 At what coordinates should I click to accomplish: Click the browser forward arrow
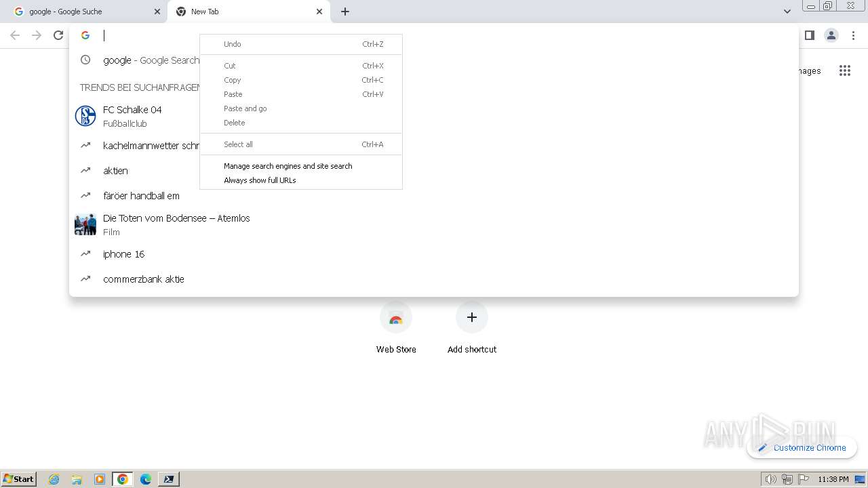pyautogui.click(x=37, y=35)
